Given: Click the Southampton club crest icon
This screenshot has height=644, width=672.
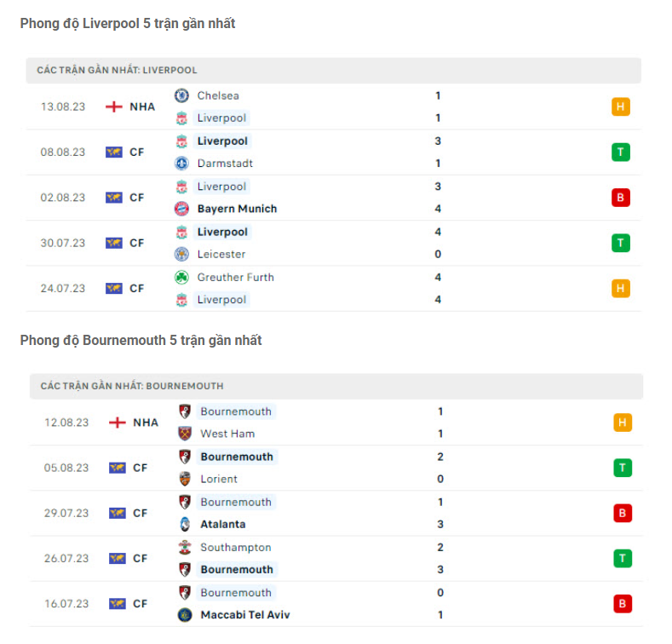Looking at the screenshot, I should tap(185, 547).
